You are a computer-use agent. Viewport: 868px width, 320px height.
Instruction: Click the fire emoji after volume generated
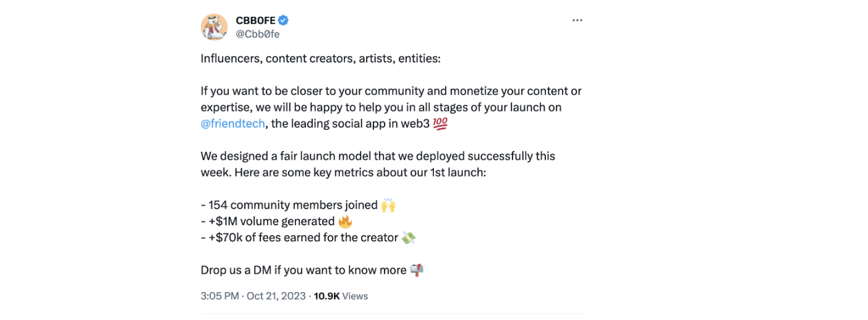[x=345, y=221]
